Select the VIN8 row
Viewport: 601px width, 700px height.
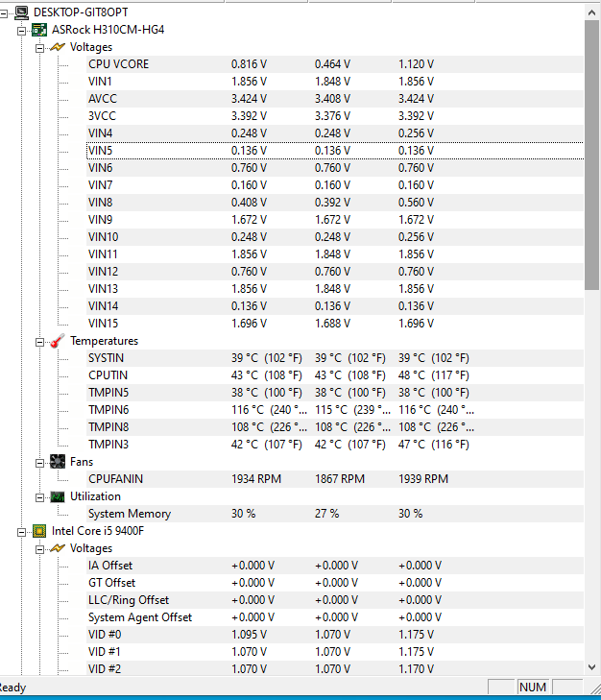tap(335, 203)
